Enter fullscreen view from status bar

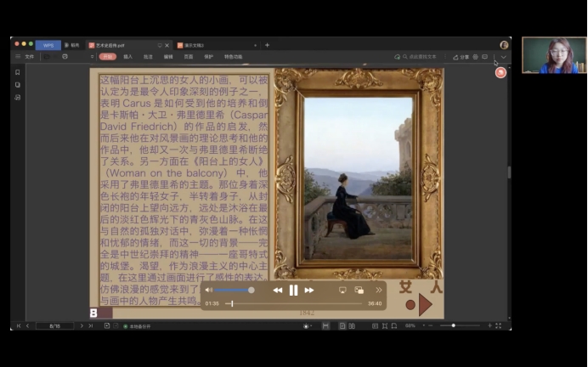coord(497,325)
